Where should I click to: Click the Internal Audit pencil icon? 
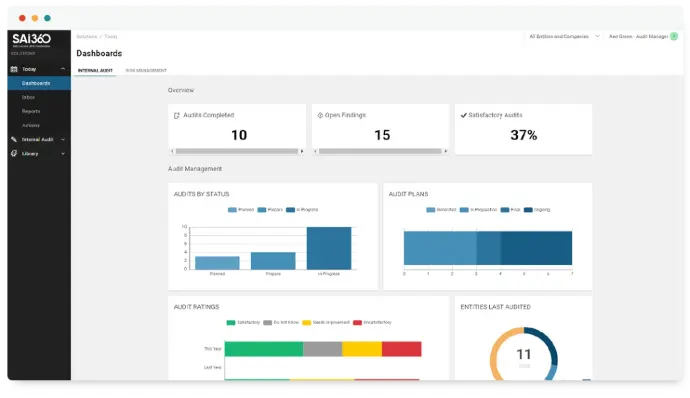pos(14,140)
